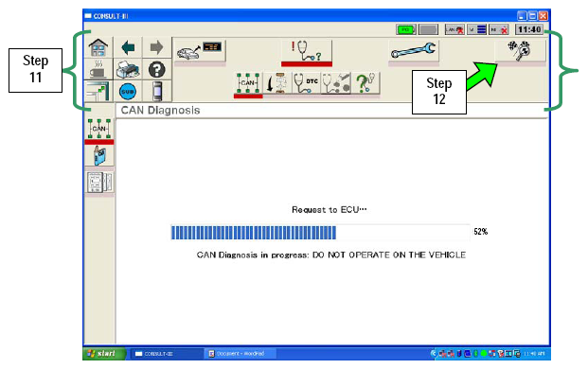Open the document sheets sidebar icon
This screenshot has width=588, height=369.
click(99, 183)
